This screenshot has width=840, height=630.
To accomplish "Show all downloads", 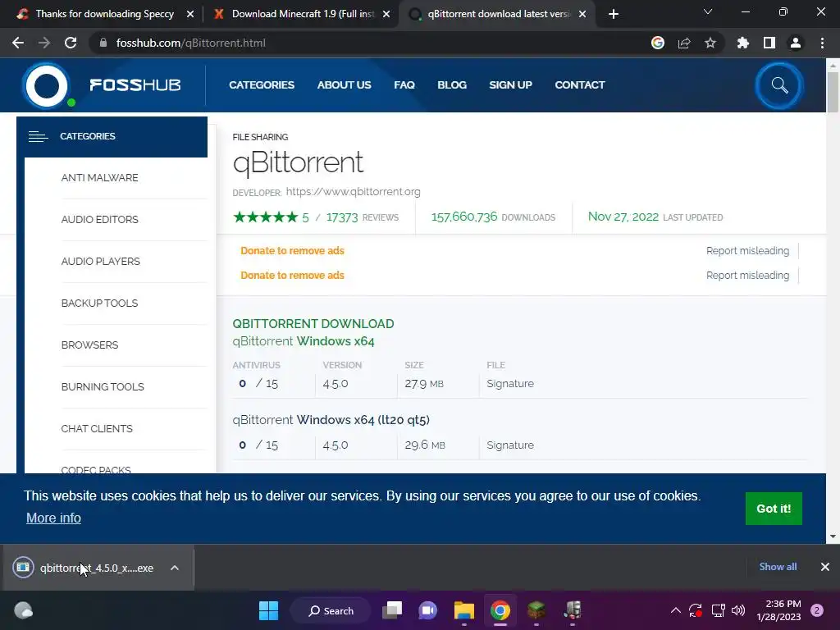I will [x=778, y=567].
